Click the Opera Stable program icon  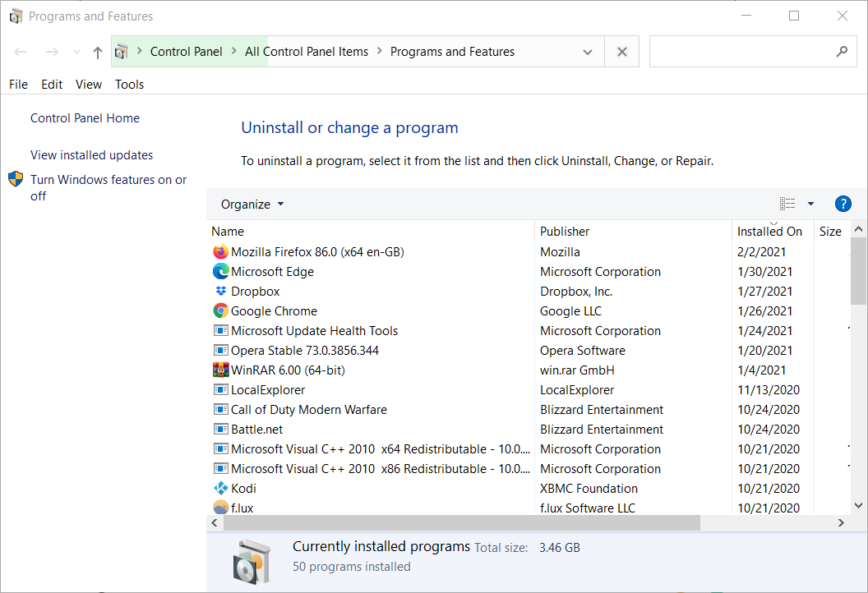(x=220, y=350)
